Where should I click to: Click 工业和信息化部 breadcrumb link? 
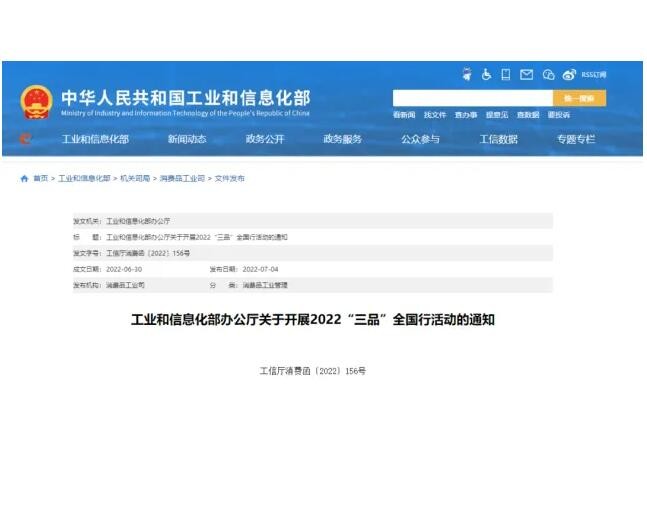[84, 178]
